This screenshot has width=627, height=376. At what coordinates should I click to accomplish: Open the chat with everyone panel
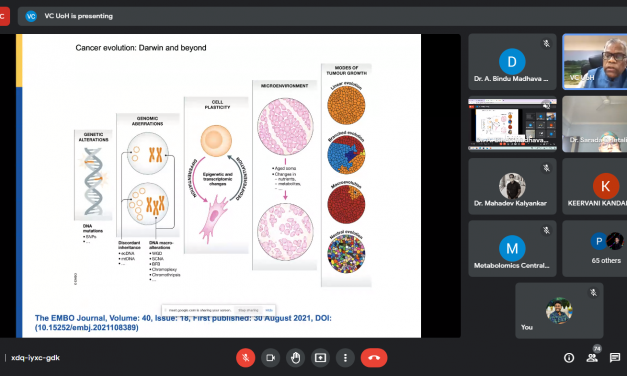(615, 358)
